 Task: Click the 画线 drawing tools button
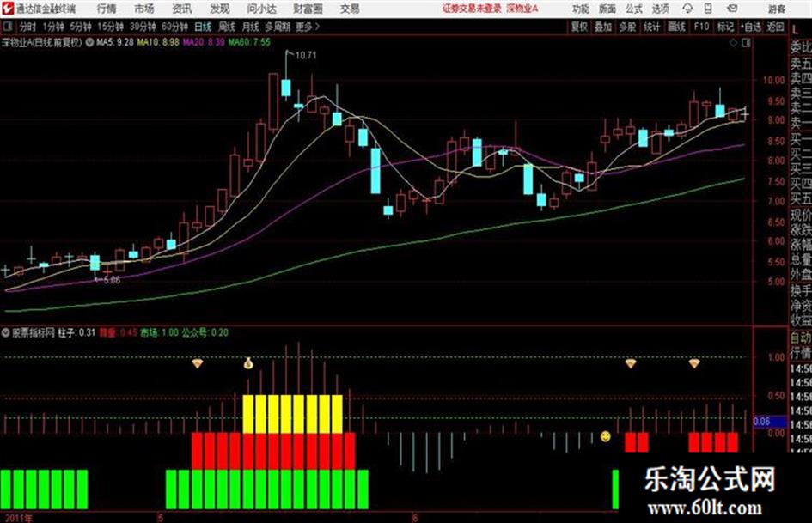coord(676,27)
